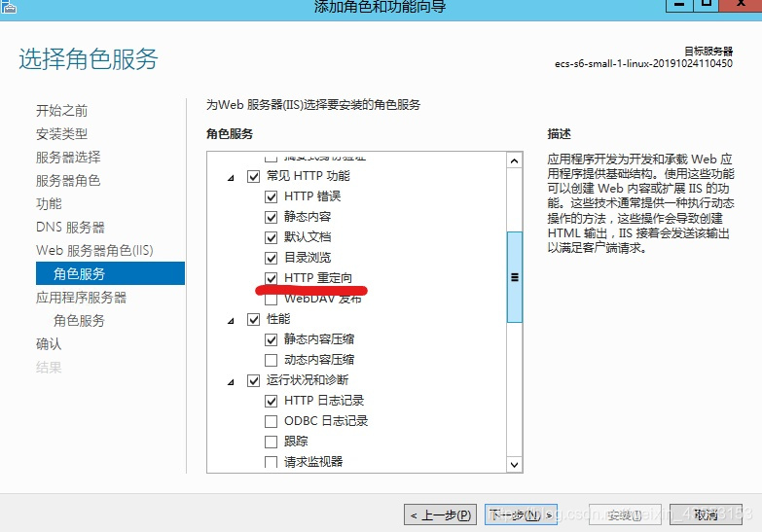This screenshot has width=762, height=532.
Task: Tick the 请求监视器 checkbox
Action: [x=272, y=462]
